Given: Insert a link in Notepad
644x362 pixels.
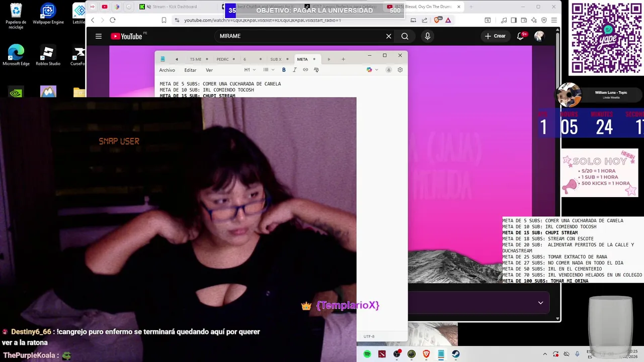Looking at the screenshot, I should point(305,70).
